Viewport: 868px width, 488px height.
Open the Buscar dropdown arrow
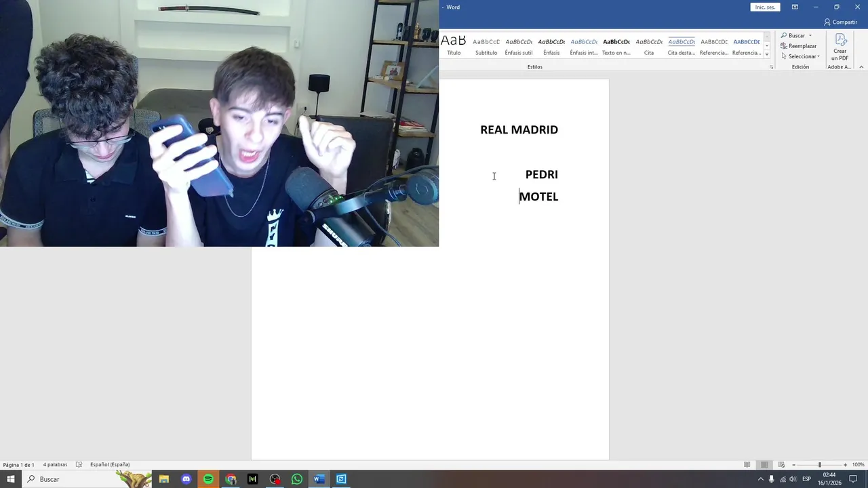point(810,35)
